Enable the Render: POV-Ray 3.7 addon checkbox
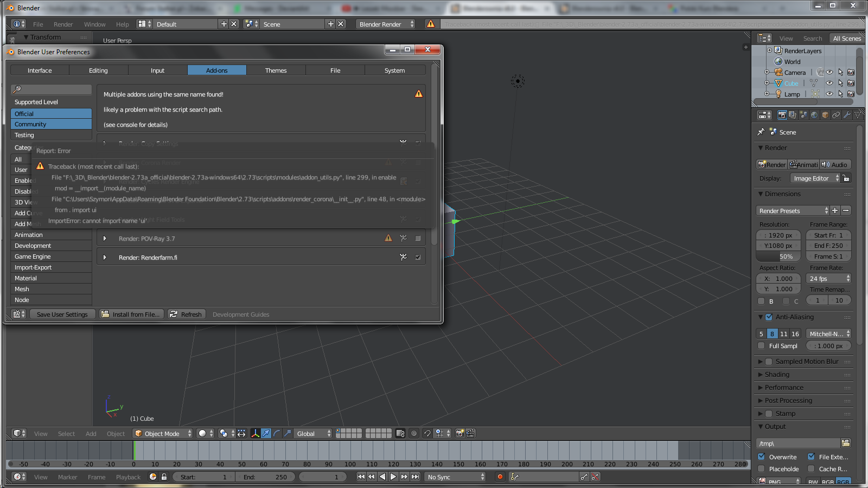 point(418,238)
